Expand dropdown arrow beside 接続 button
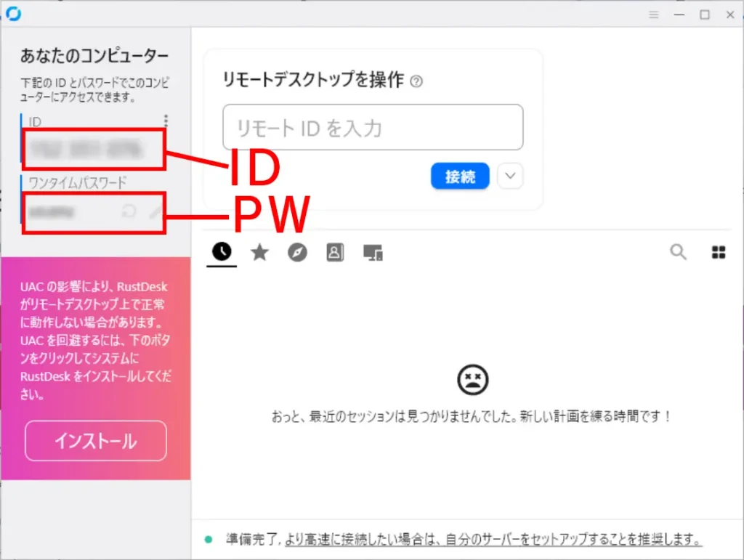The width and height of the screenshot is (744, 560). [x=511, y=176]
